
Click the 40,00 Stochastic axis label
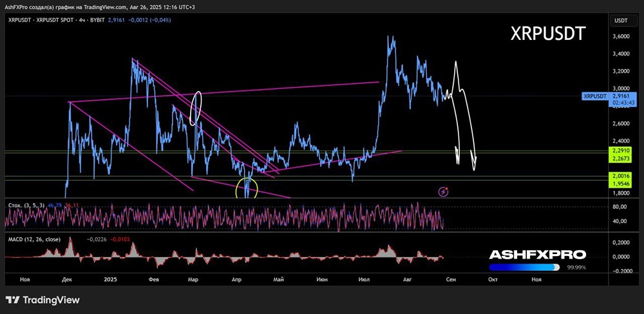(620, 221)
